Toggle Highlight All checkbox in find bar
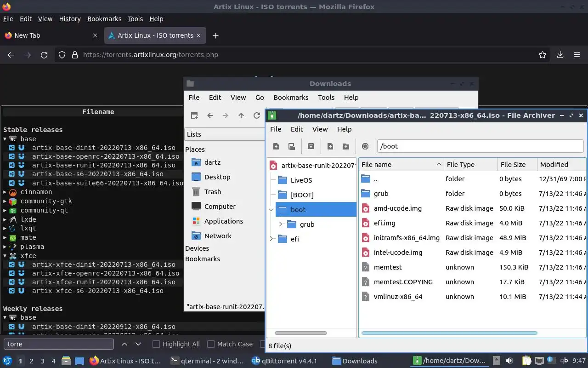 [156, 344]
